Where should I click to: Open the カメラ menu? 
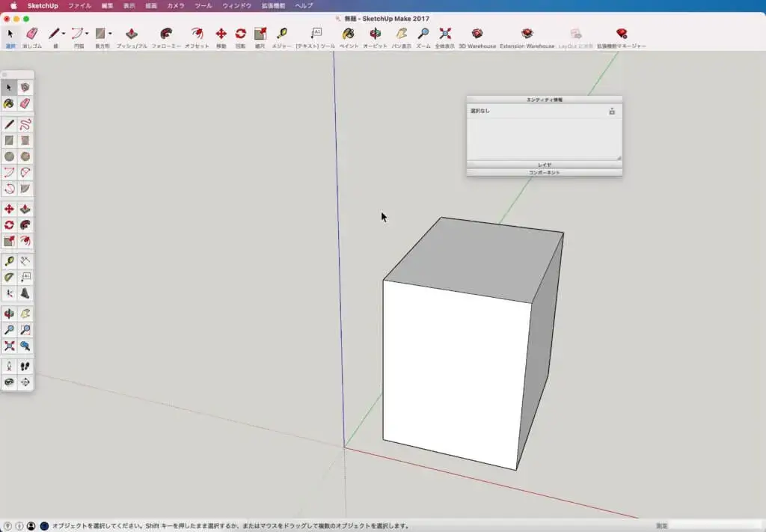(x=176, y=6)
